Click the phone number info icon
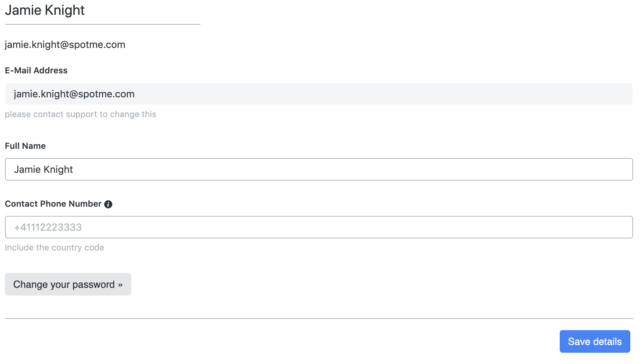Image resolution: width=643 pixels, height=364 pixels. 108,204
